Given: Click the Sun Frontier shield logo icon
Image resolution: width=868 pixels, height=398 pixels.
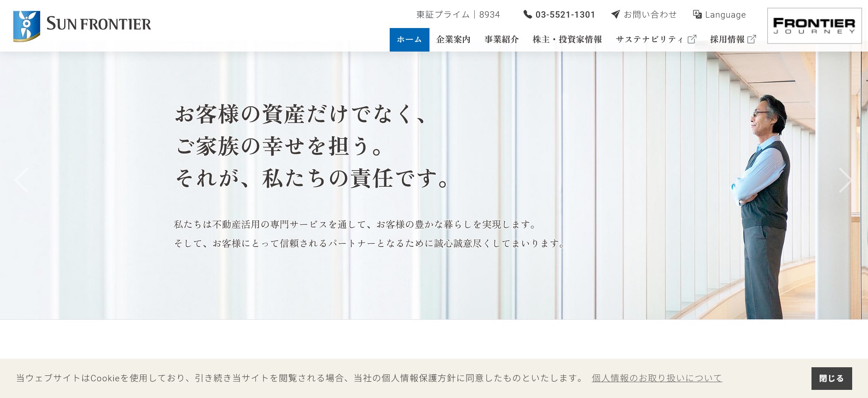Looking at the screenshot, I should [27, 26].
